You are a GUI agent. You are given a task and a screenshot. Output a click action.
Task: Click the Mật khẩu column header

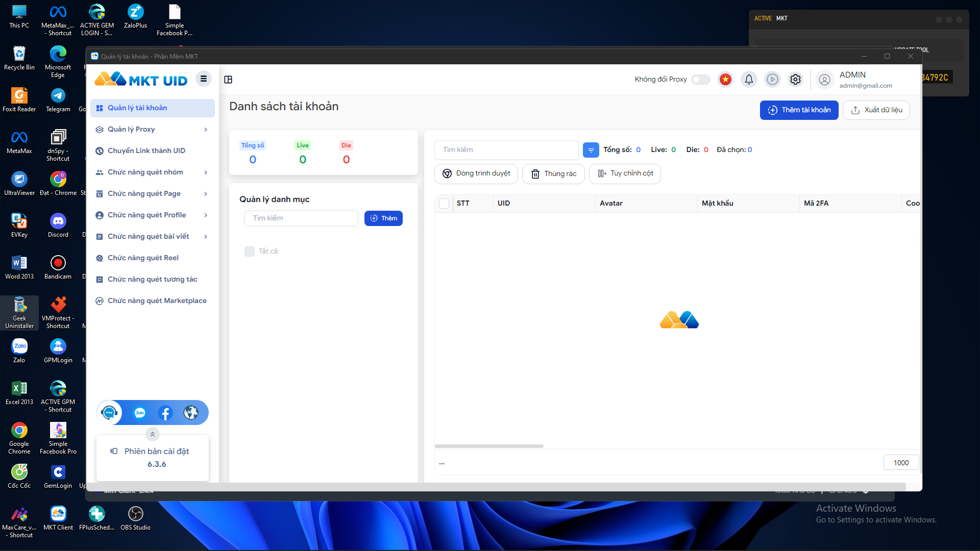[x=748, y=204]
